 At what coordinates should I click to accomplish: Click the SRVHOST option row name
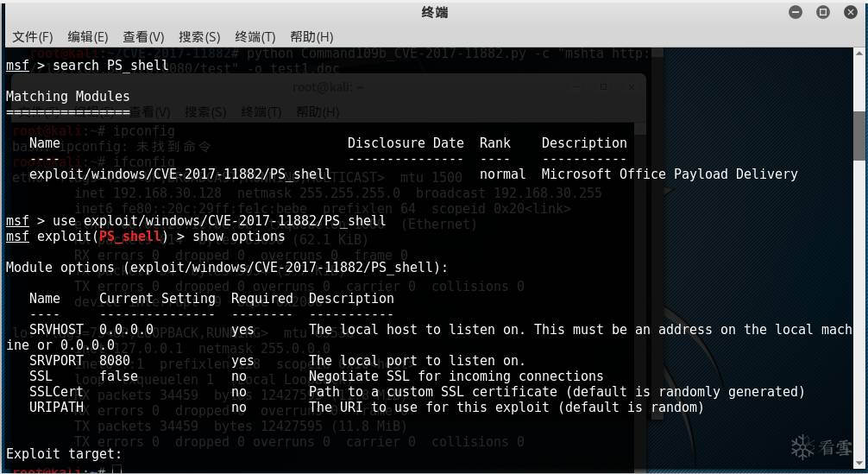pyautogui.click(x=56, y=329)
